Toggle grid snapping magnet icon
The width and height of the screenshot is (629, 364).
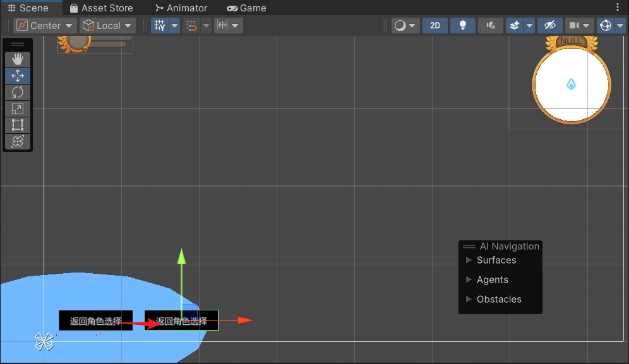pyautogui.click(x=190, y=26)
